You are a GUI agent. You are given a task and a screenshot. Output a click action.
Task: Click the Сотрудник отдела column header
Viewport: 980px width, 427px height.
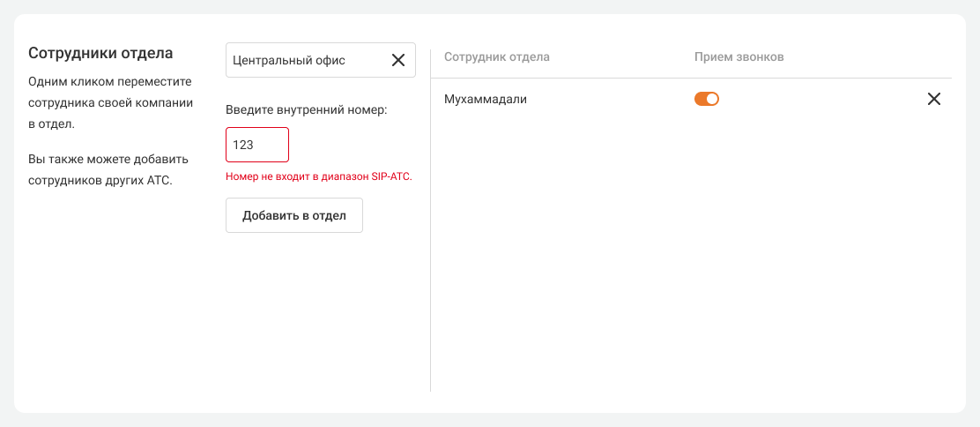[x=497, y=57]
